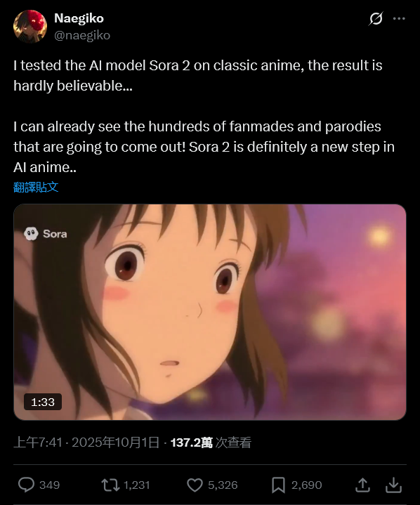The width and height of the screenshot is (420, 505).
Task: Click the repost arrows icon
Action: tap(110, 485)
